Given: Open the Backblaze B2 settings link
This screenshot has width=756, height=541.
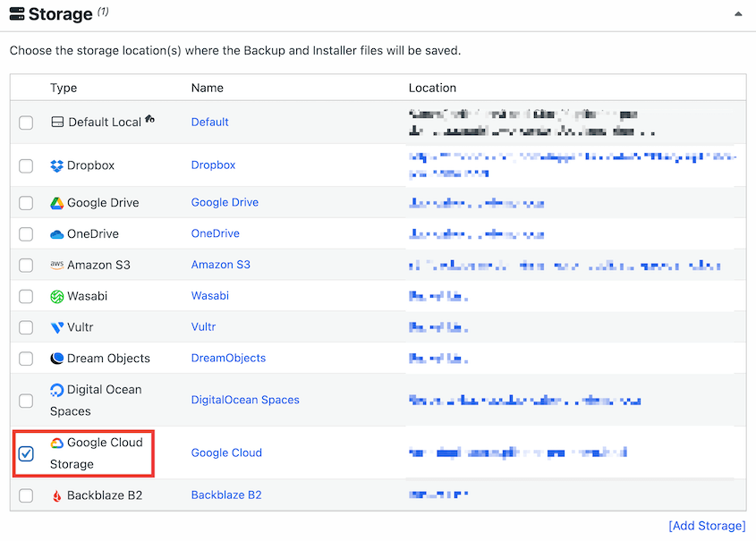Looking at the screenshot, I should pos(226,495).
